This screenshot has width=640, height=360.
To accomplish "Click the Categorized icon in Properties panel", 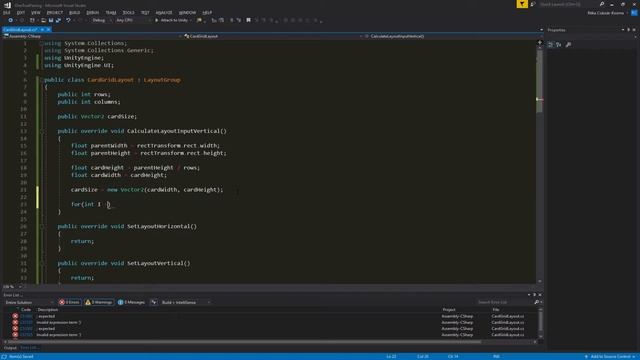I will tap(550, 44).
